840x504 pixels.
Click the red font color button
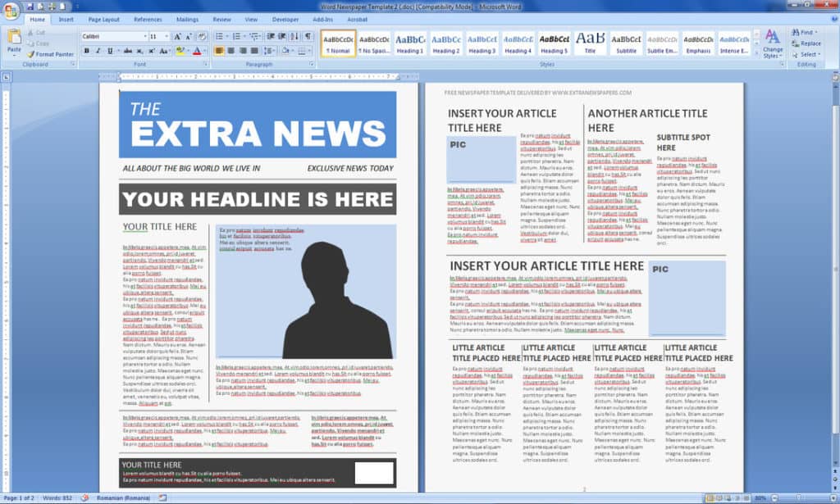(197, 51)
